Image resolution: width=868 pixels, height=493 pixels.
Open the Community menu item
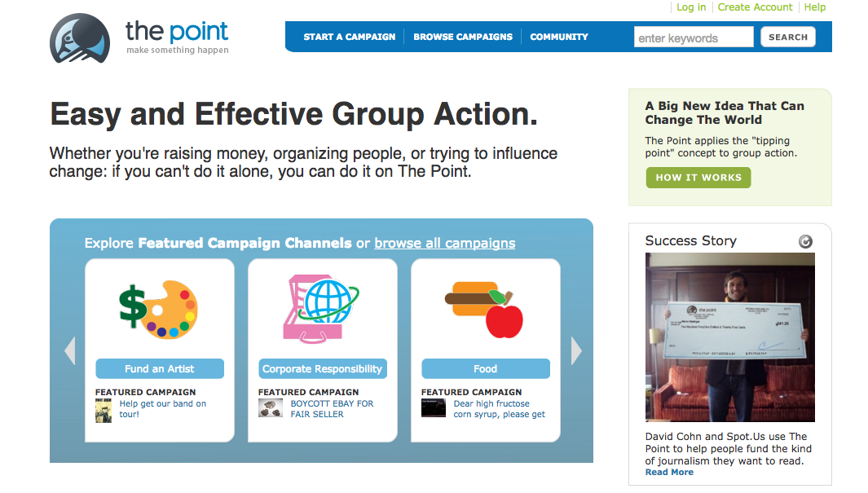(x=559, y=37)
